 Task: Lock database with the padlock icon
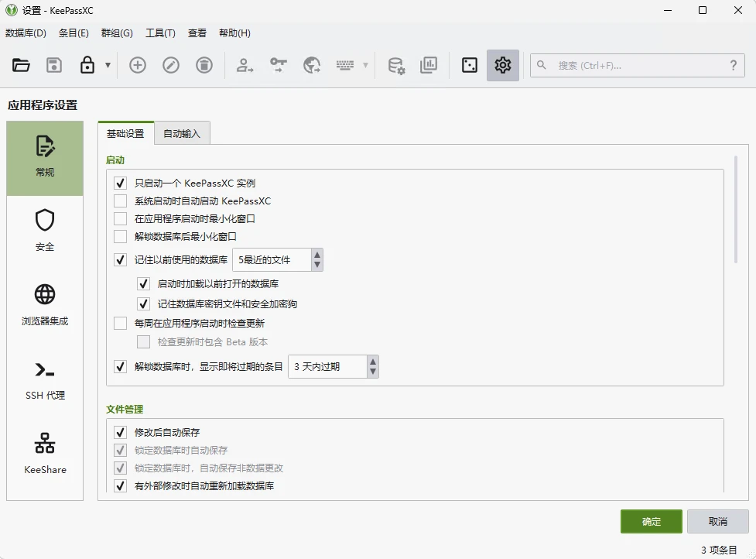click(87, 65)
